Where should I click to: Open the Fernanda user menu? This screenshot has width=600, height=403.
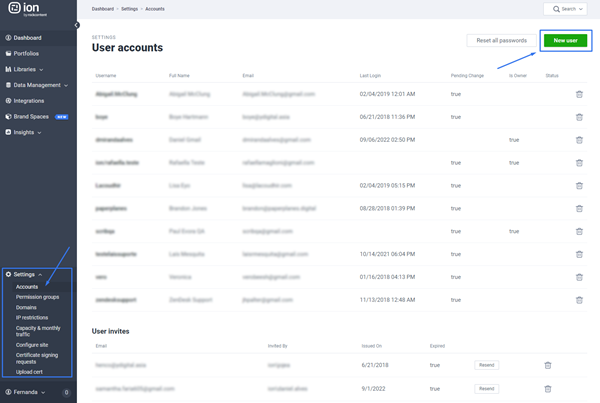[27, 392]
